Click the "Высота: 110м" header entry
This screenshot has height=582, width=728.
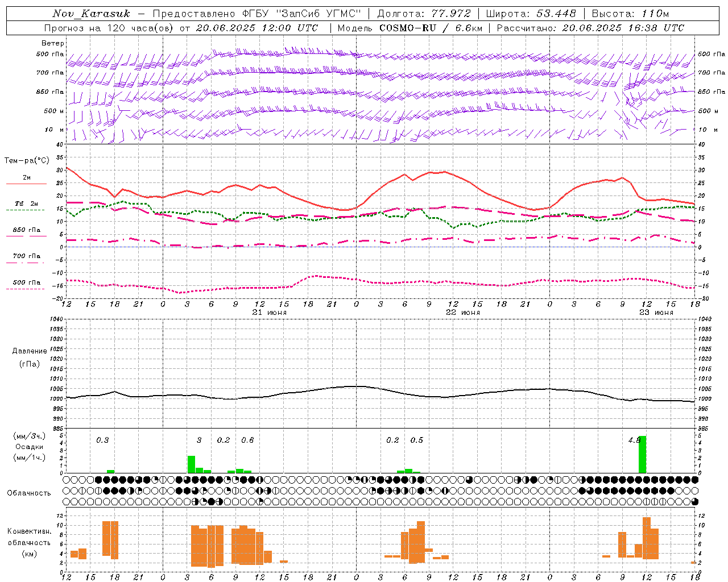point(630,14)
